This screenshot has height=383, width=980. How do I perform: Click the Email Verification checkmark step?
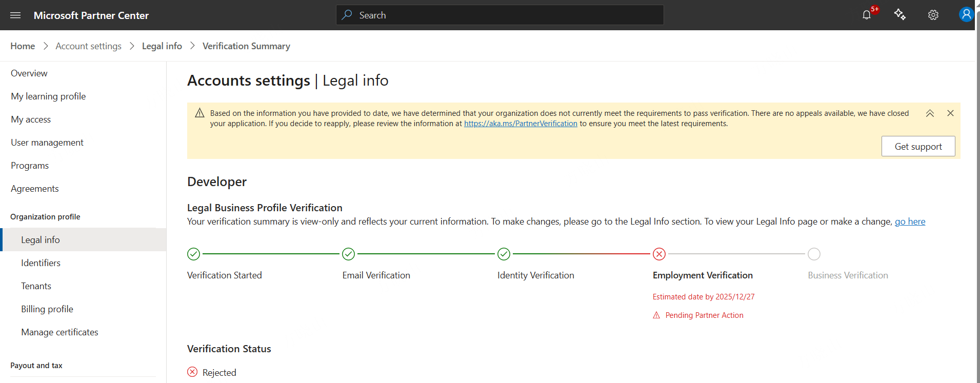point(349,254)
